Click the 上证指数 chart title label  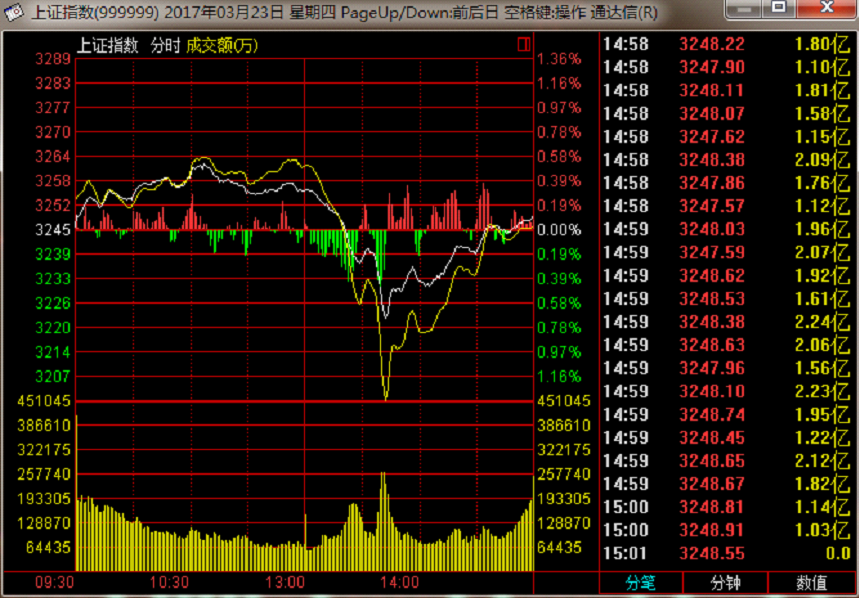click(x=107, y=45)
